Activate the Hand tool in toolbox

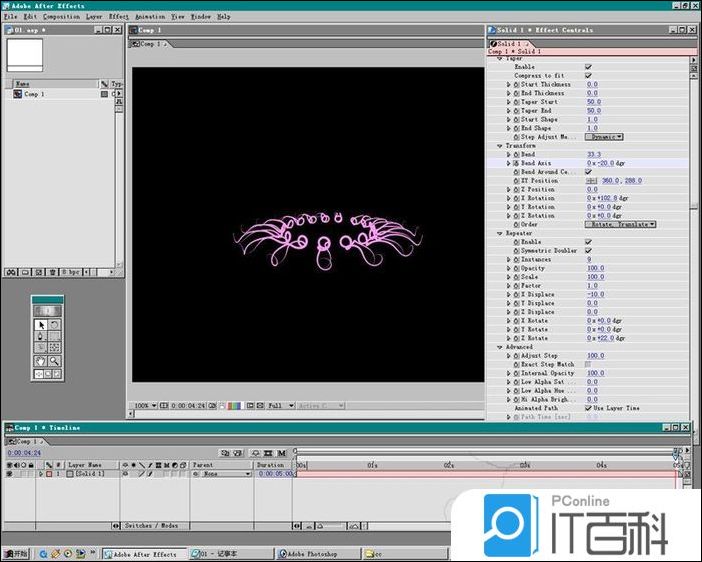pyautogui.click(x=41, y=361)
